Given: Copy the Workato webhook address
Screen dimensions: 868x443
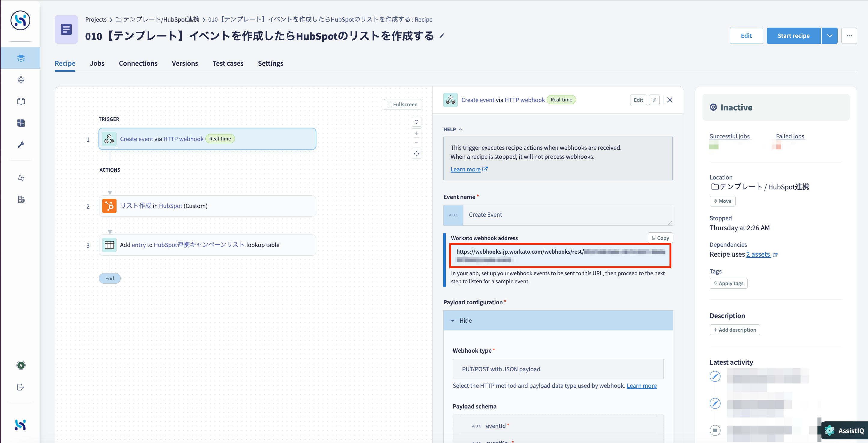Looking at the screenshot, I should click(660, 238).
